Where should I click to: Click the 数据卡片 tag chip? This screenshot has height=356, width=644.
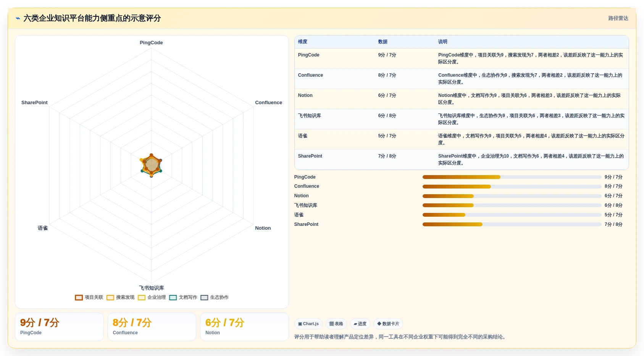[388, 324]
